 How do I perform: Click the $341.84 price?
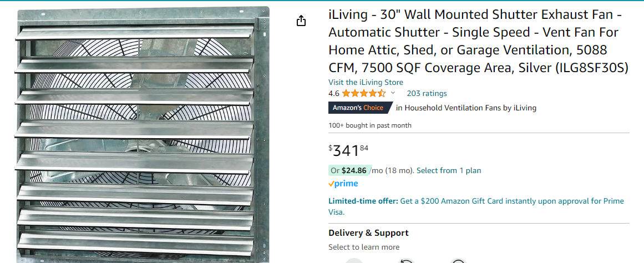pyautogui.click(x=348, y=150)
